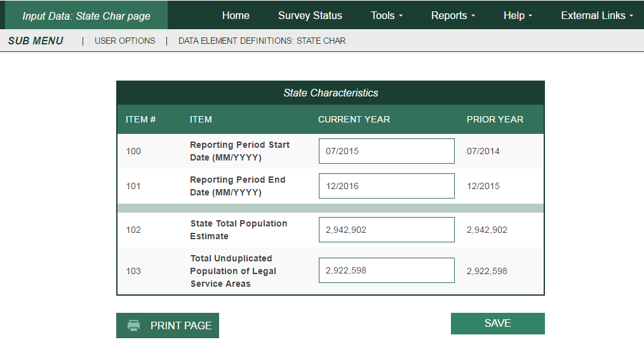Focus the Total Unduplicated Population field
This screenshot has height=342, width=644.
tap(386, 270)
